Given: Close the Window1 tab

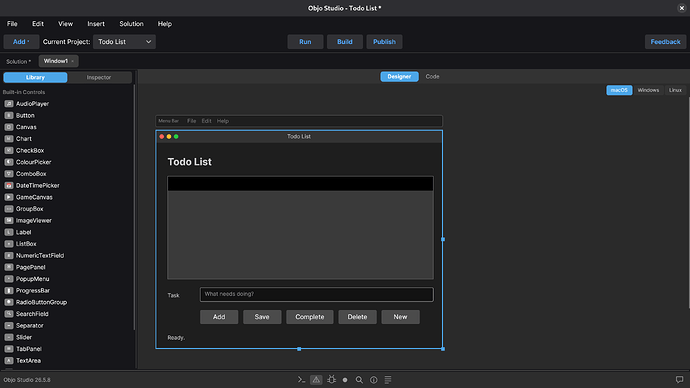Looking at the screenshot, I should [73, 61].
